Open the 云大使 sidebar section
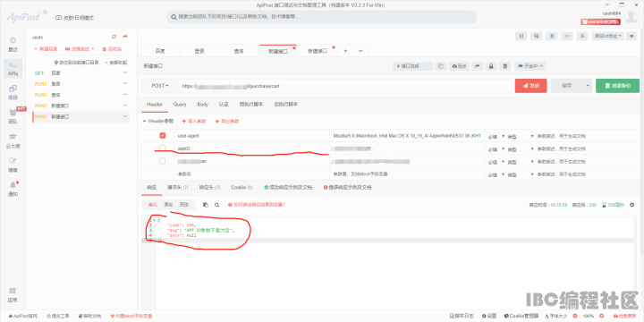The image size is (644, 322). 13,141
